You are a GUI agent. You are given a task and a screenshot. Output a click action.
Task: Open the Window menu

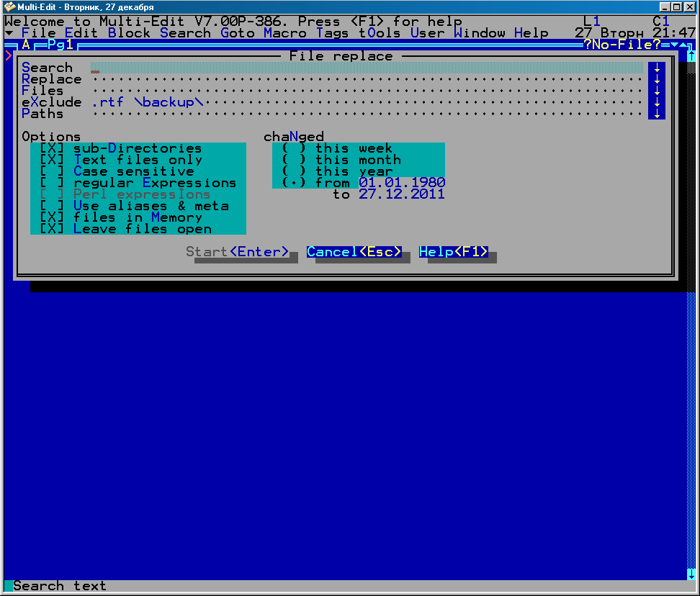point(480,33)
